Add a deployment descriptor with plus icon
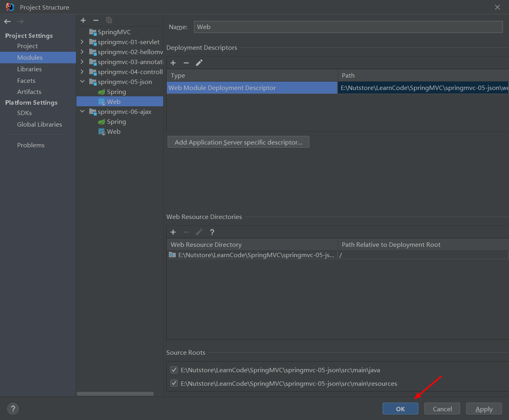 pos(173,63)
